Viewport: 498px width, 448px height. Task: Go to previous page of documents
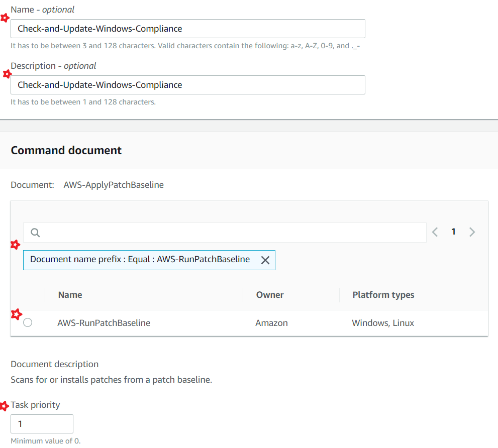[435, 232]
